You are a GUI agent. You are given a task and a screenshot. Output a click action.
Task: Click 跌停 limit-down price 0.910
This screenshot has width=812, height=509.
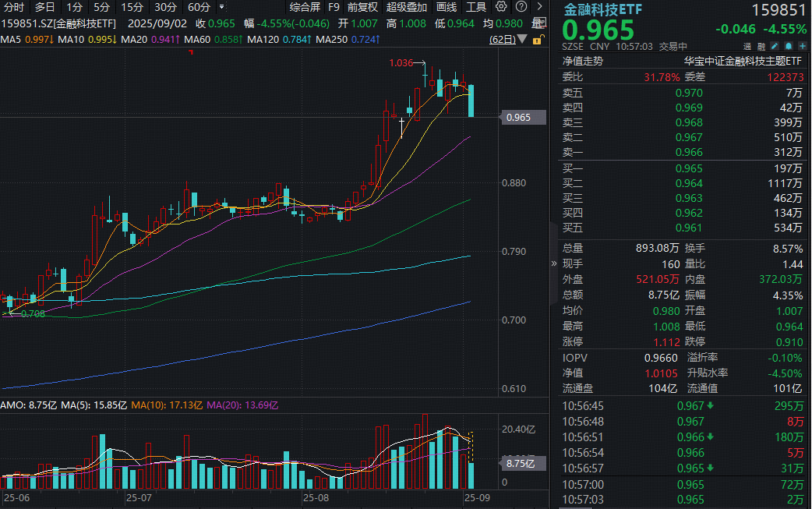789,342
